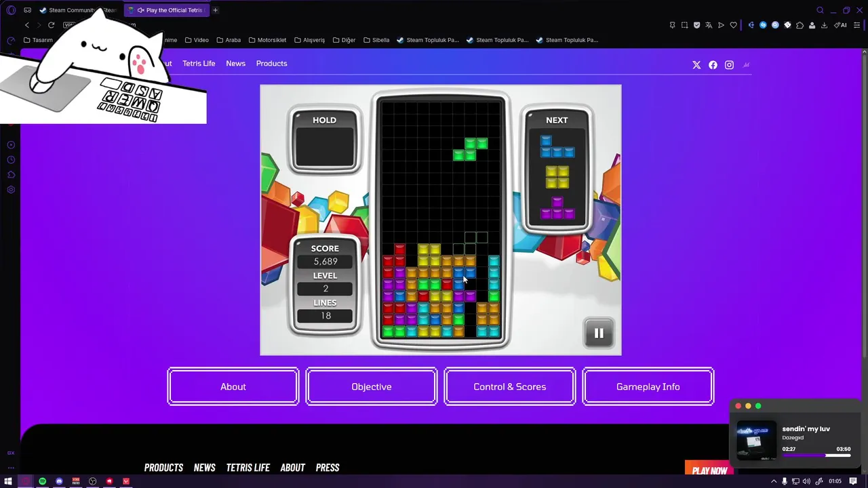Open sidebar history clock icon
This screenshot has height=488, width=868.
coord(11,160)
